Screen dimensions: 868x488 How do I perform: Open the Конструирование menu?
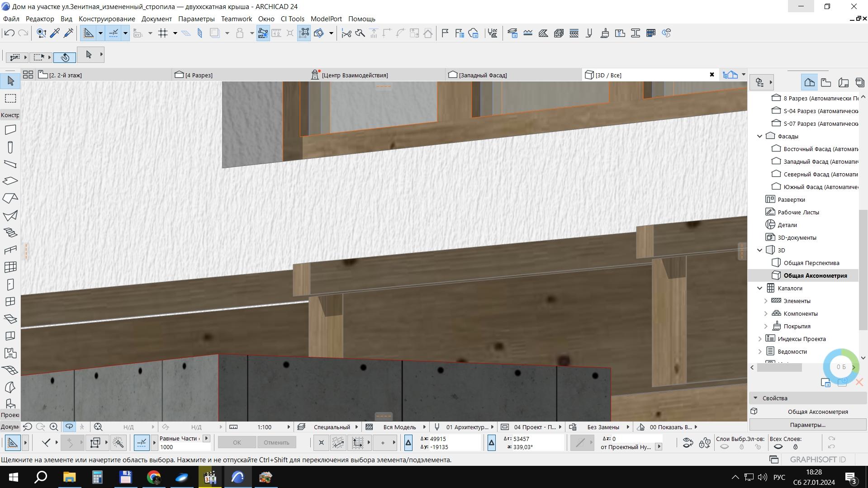(107, 19)
